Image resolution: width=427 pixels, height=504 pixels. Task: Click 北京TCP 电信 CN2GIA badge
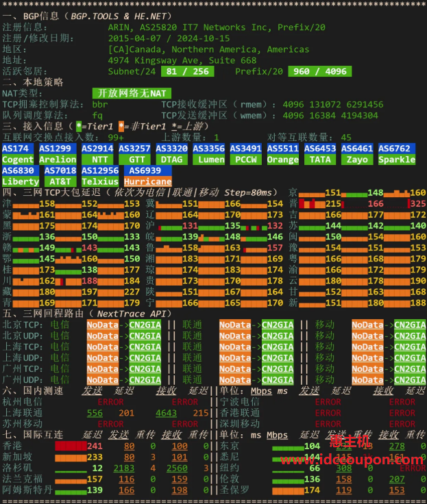[145, 325]
